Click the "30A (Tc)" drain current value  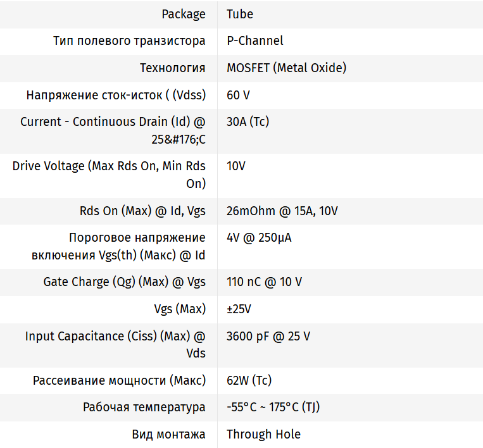tap(248, 122)
